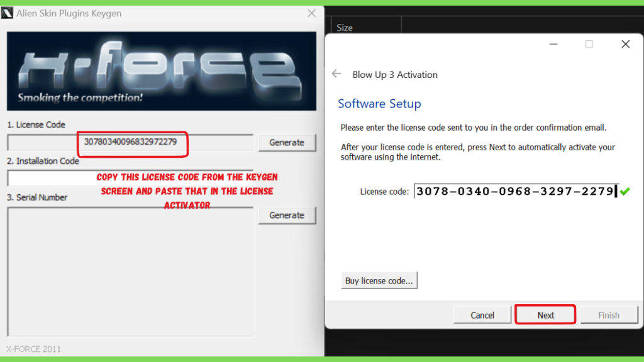This screenshot has width=644, height=362.
Task: Focus the Installation Code input field
Action: [x=130, y=178]
